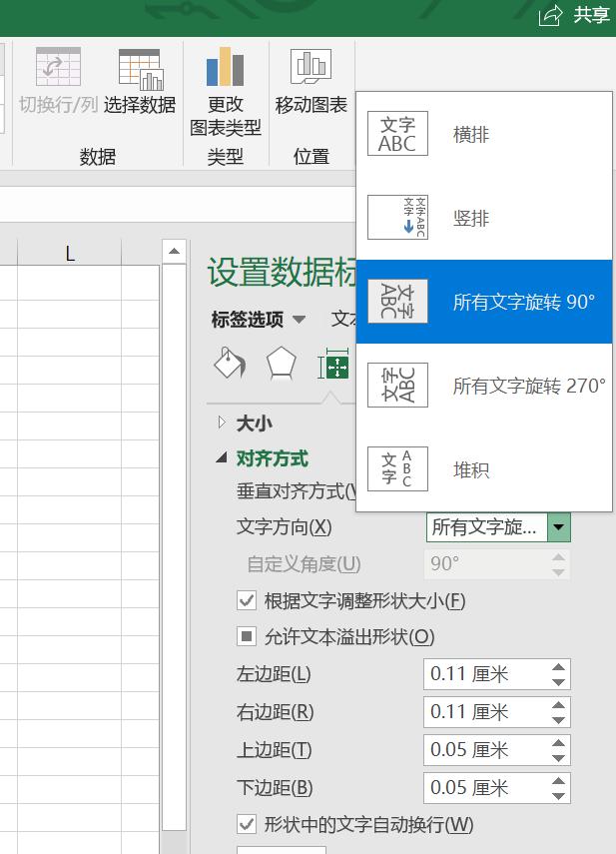
Task: Open the Fill & Line paint bucket tab
Action: point(230,364)
